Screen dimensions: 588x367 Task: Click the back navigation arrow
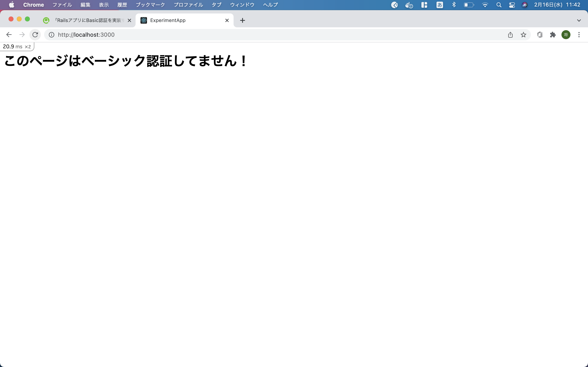click(x=9, y=34)
